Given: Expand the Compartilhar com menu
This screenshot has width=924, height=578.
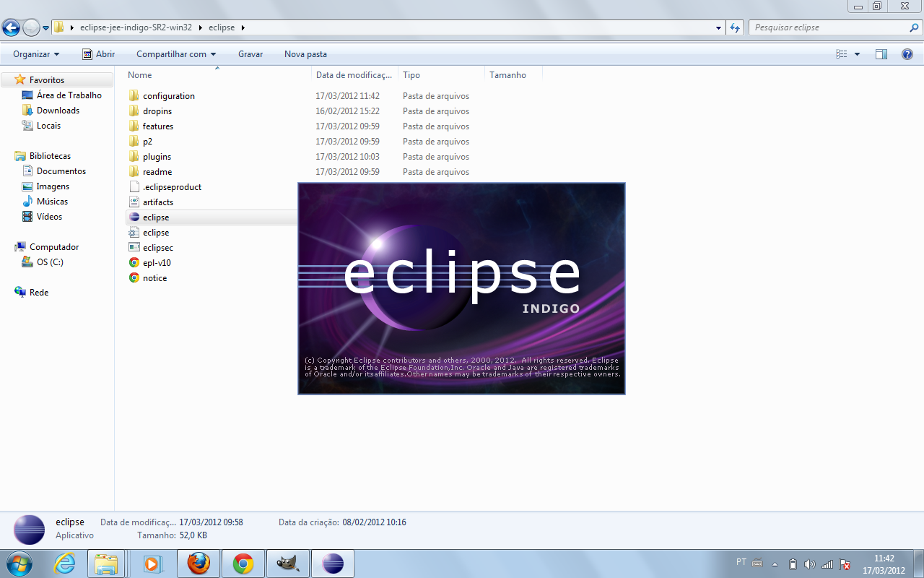Looking at the screenshot, I should (x=175, y=53).
